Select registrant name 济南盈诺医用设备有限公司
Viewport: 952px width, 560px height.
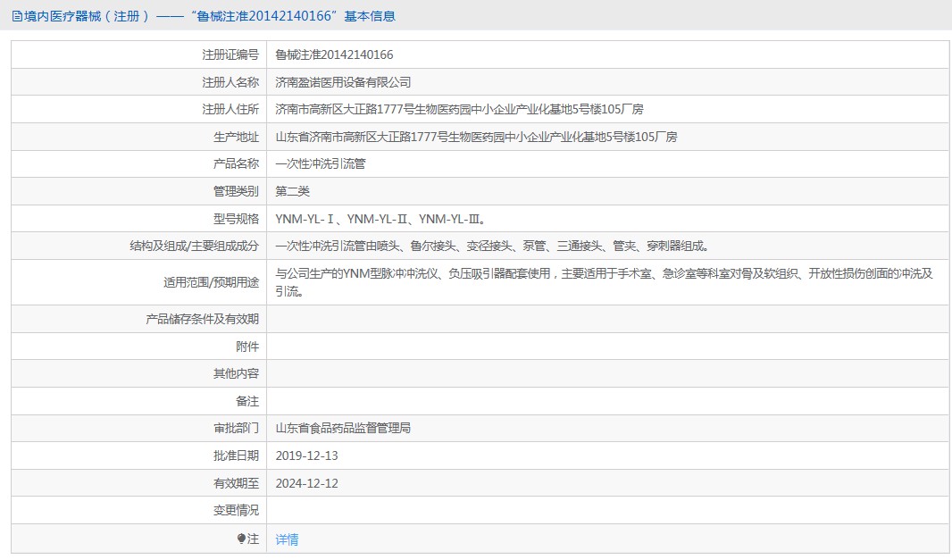point(343,82)
